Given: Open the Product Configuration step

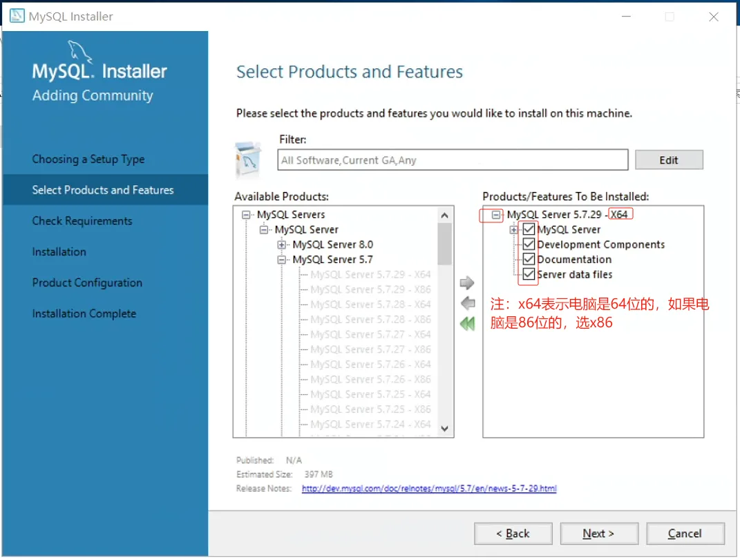Looking at the screenshot, I should tap(87, 282).
